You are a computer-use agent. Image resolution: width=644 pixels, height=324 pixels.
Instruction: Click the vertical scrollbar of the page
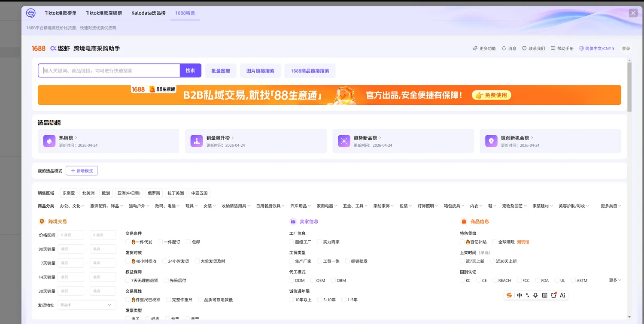[x=629, y=87]
